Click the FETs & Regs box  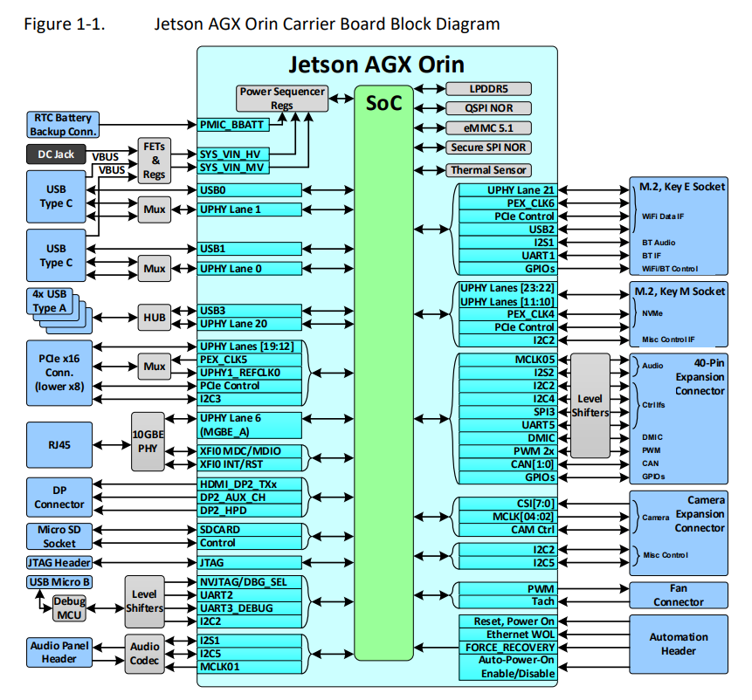(x=155, y=161)
